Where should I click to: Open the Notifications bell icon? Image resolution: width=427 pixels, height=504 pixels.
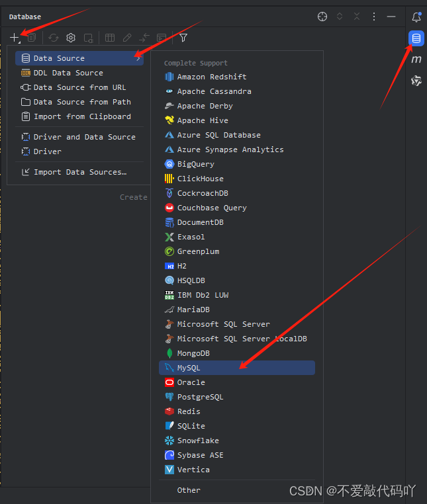coord(416,17)
